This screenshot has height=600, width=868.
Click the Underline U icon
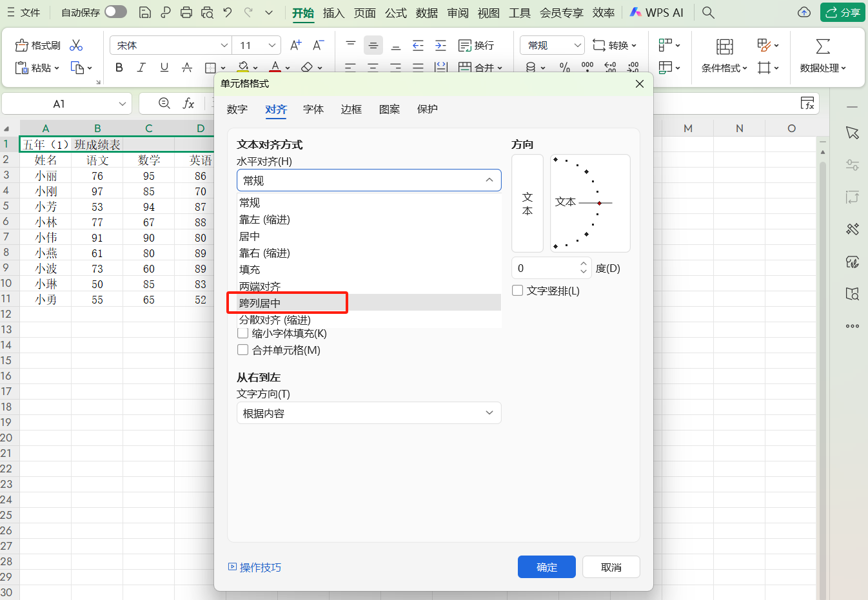(x=164, y=67)
